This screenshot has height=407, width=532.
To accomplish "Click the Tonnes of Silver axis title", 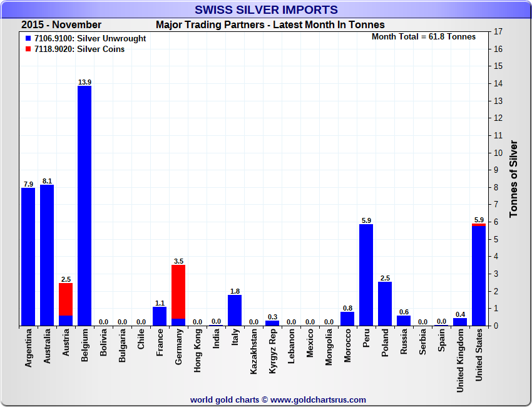I will [513, 178].
